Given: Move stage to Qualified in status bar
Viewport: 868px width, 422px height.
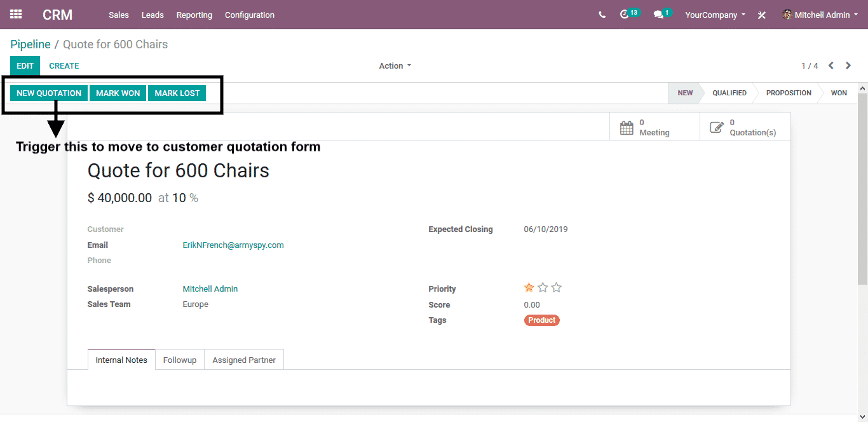Looking at the screenshot, I should pos(729,93).
